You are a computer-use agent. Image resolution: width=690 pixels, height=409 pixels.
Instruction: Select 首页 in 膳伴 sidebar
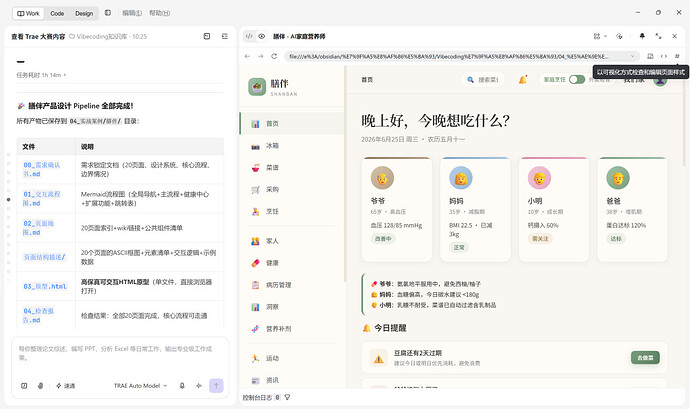[292, 124]
